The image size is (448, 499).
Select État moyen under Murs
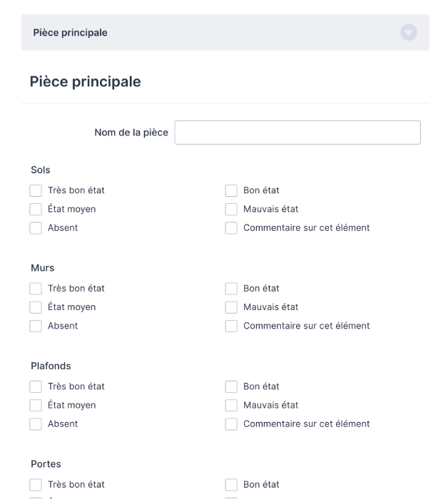tap(36, 307)
